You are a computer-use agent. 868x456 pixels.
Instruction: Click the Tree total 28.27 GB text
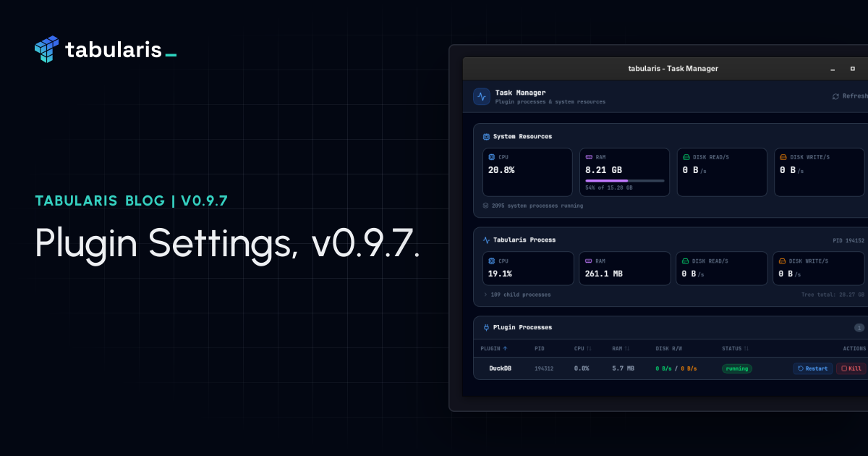pyautogui.click(x=833, y=295)
